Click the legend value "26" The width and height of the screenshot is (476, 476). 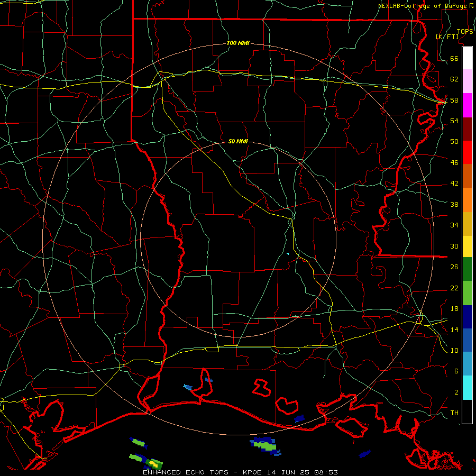pos(454,267)
